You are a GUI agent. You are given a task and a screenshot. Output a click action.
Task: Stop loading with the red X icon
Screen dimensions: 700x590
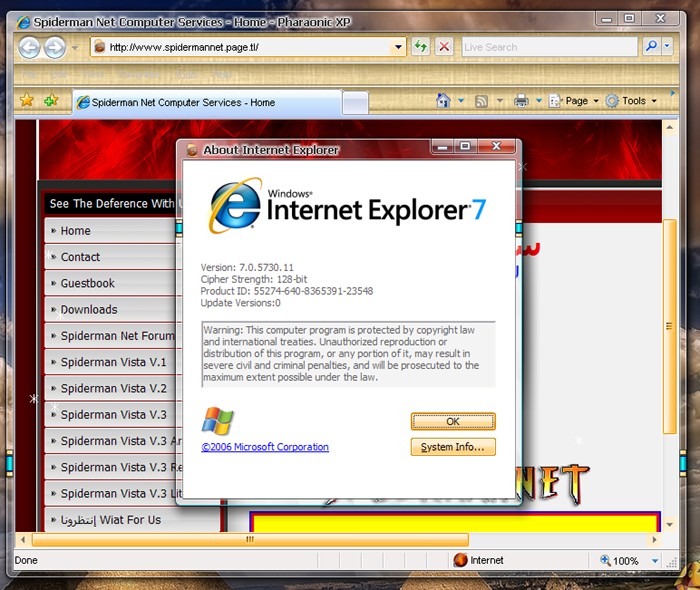(444, 46)
